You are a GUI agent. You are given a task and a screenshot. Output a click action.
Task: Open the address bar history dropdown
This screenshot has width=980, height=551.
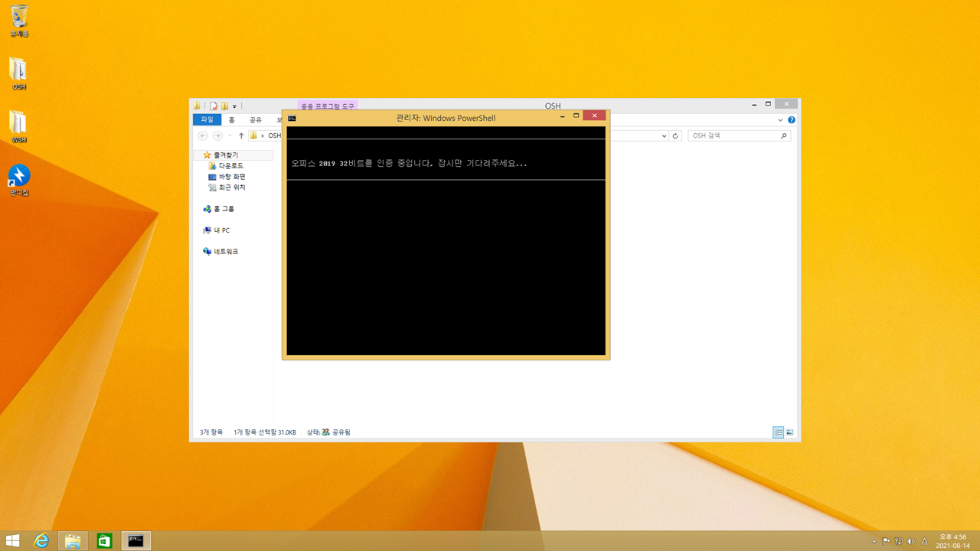(664, 135)
